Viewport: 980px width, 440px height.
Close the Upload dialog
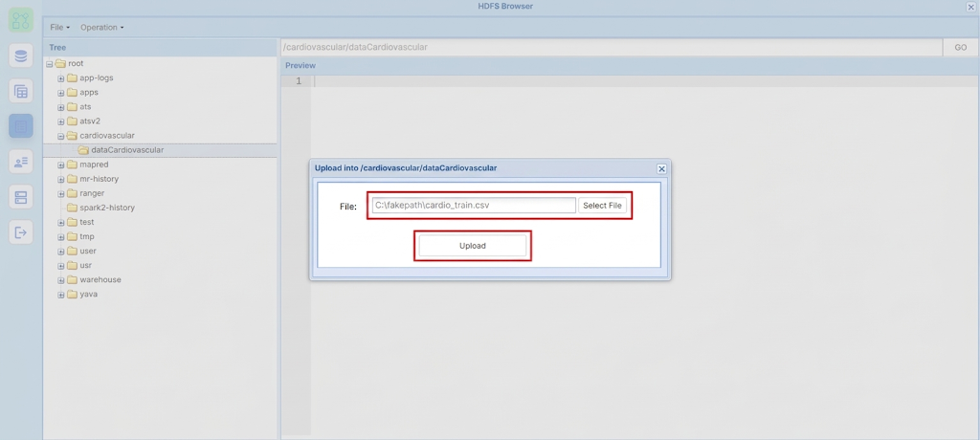click(662, 168)
